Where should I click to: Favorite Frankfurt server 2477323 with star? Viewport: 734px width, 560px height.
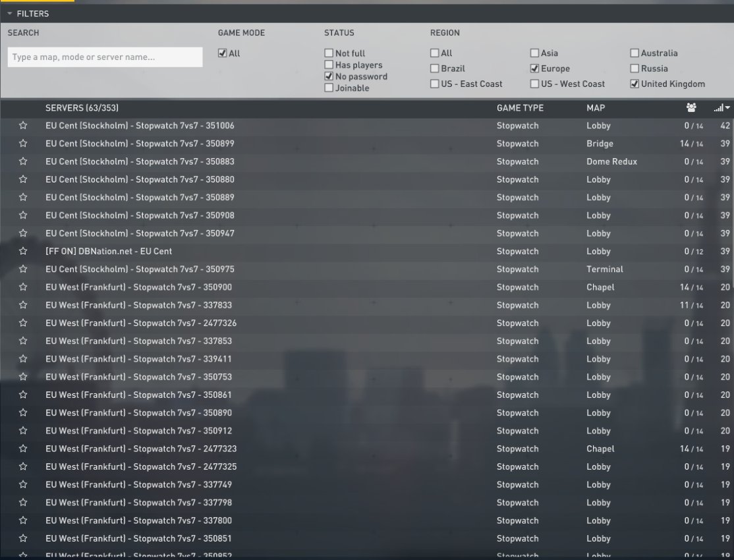(x=23, y=449)
